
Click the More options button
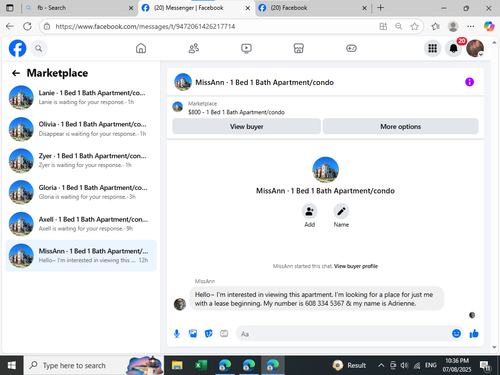(400, 126)
